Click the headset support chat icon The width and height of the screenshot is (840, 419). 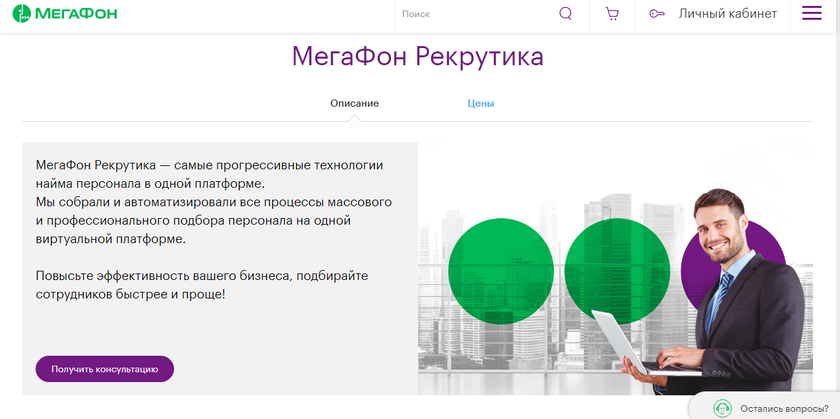(722, 409)
